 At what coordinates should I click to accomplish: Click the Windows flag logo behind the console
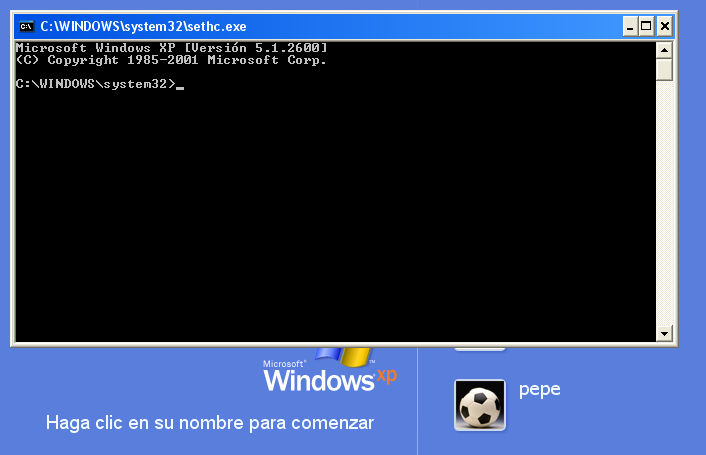[x=343, y=356]
